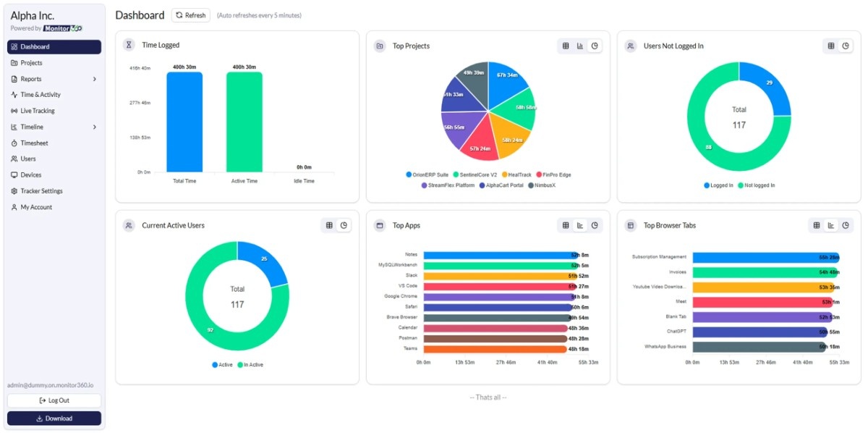Toggle OrionERP Suite legend color in Top Projects
Image resolution: width=868 pixels, height=433 pixels.
click(409, 175)
